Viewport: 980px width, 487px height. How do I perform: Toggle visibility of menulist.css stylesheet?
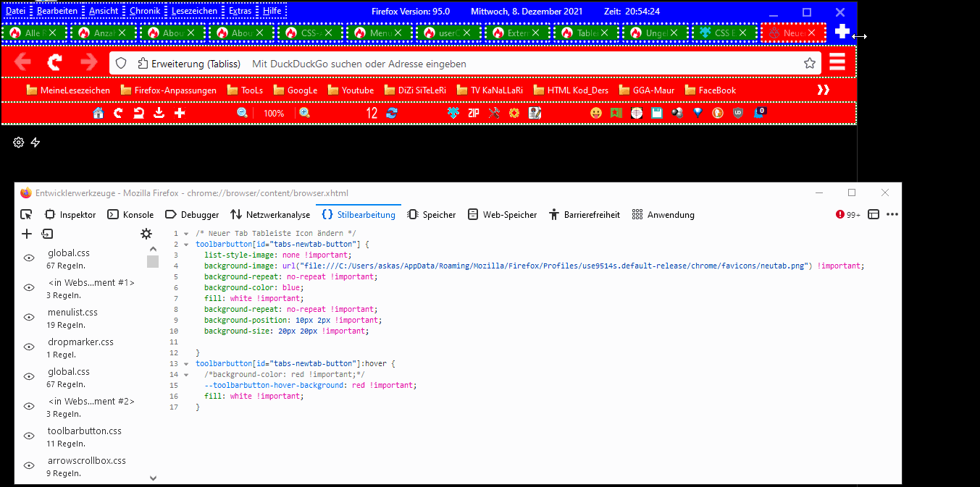point(29,317)
